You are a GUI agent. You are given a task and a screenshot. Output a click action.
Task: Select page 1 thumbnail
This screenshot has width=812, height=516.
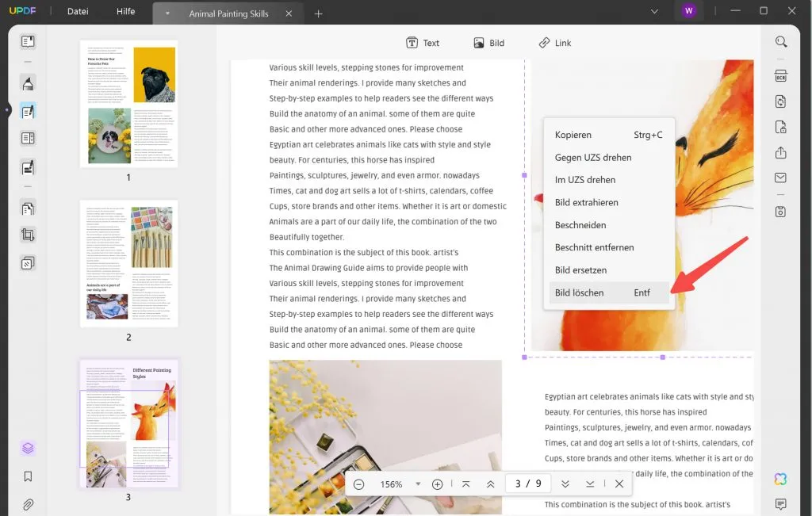[x=128, y=104]
